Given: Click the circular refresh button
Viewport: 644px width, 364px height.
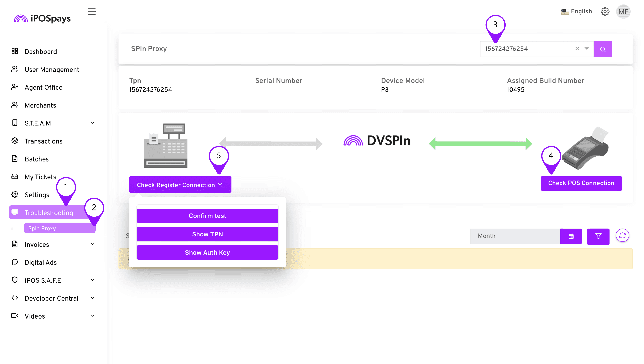Looking at the screenshot, I should coord(623,235).
